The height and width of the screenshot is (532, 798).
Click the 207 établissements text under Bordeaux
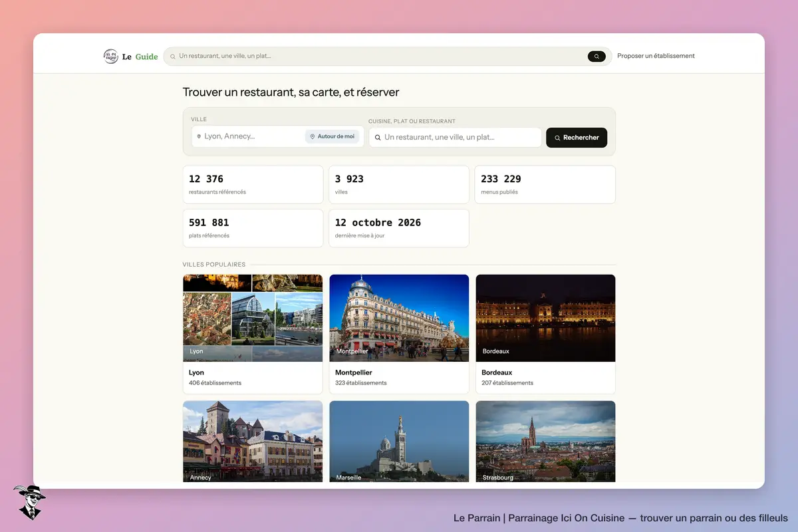click(x=507, y=383)
